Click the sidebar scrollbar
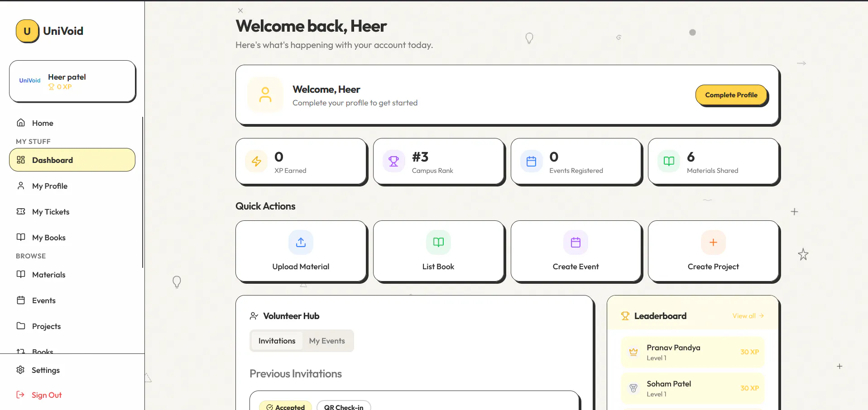 pyautogui.click(x=143, y=192)
